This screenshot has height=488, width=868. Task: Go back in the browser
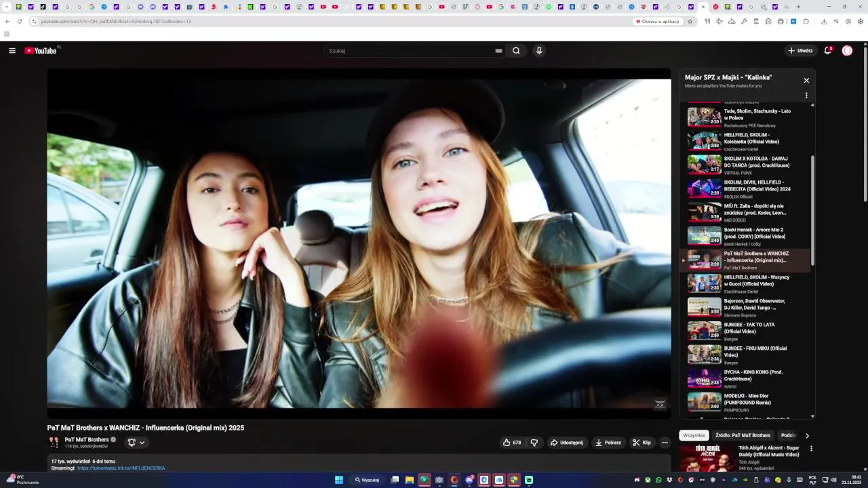click(7, 21)
